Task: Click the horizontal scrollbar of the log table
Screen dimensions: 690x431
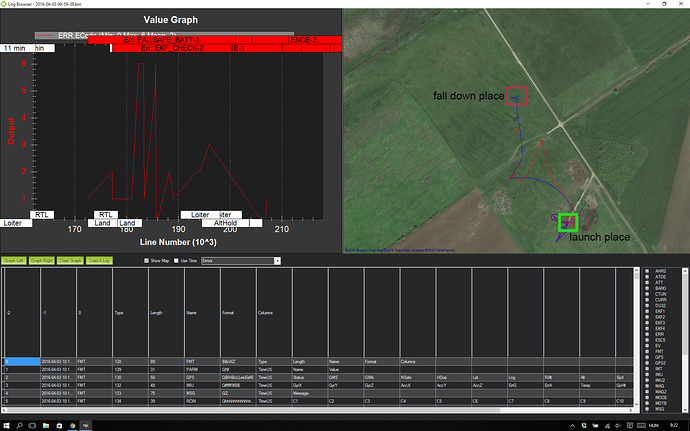Action: tap(320, 410)
